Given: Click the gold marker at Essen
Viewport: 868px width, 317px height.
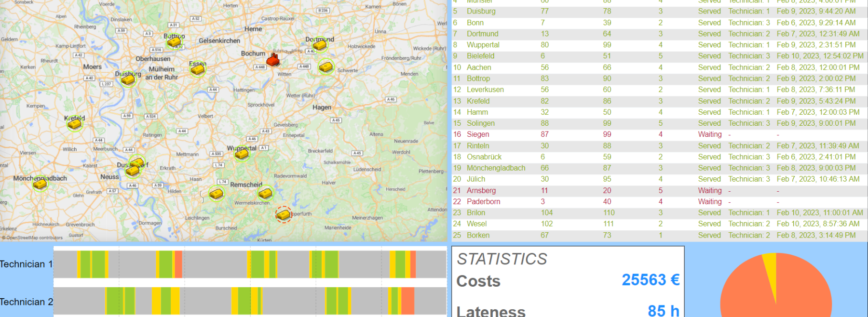Looking at the screenshot, I should click(197, 70).
